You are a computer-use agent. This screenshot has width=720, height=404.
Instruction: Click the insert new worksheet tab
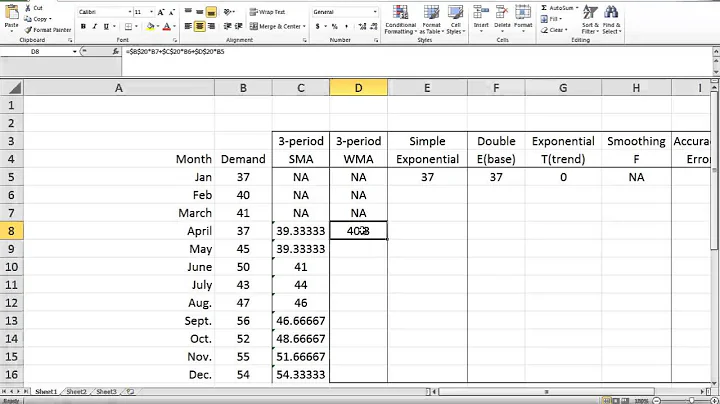pyautogui.click(x=130, y=392)
